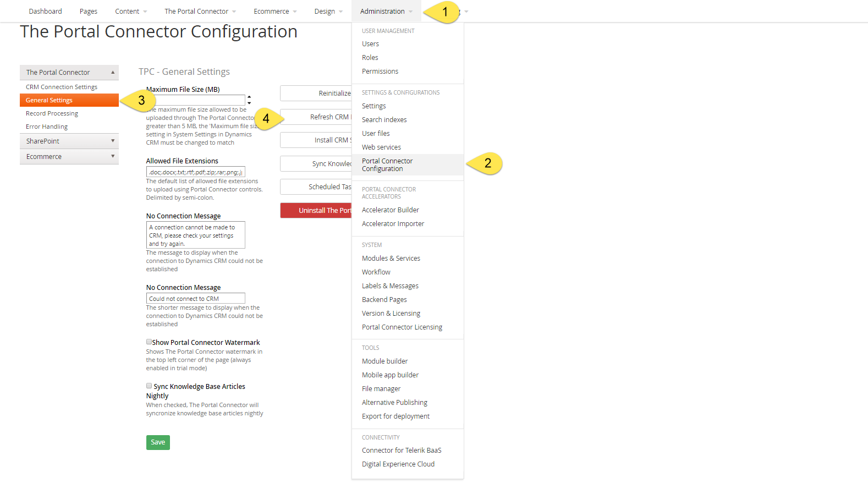Open Export for deployment
Image resolution: width=868 pixels, height=483 pixels.
coord(395,416)
